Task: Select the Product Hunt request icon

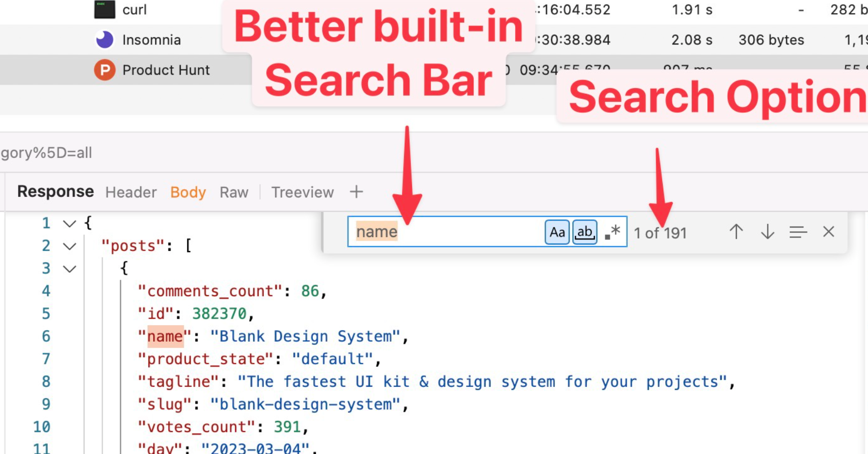Action: tap(104, 70)
